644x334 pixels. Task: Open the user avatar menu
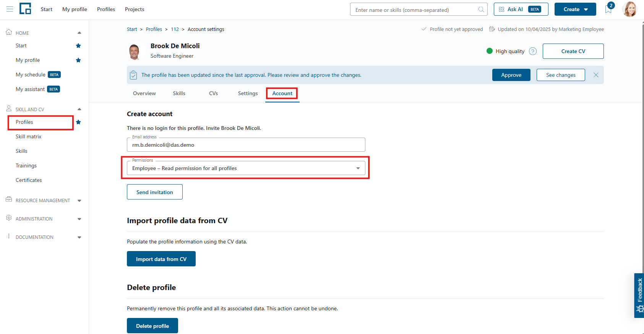click(629, 9)
